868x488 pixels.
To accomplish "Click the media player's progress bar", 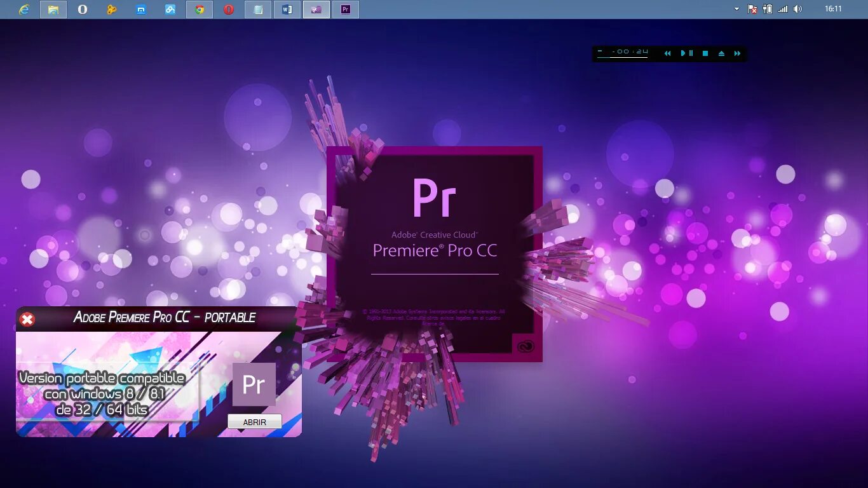I will pyautogui.click(x=622, y=58).
